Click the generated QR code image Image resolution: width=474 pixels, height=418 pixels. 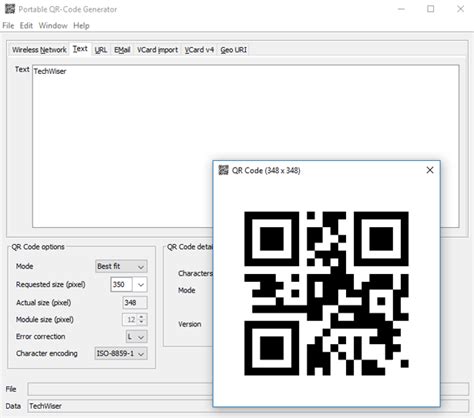pos(326,293)
